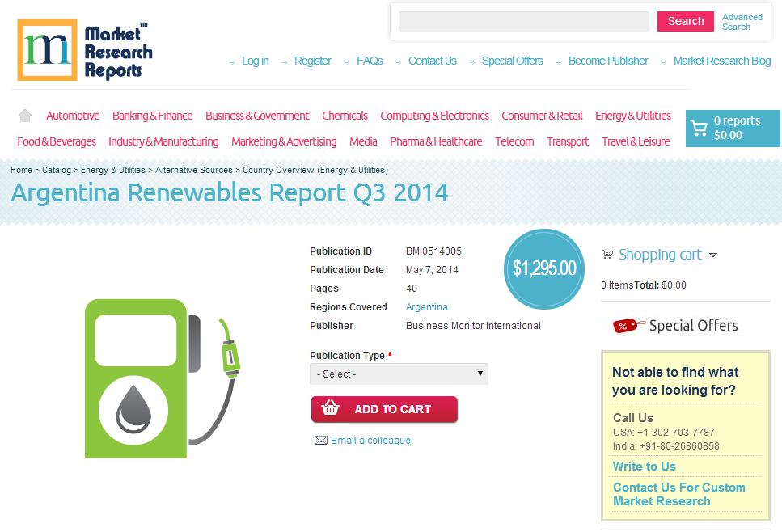Viewport: 782px width, 532px height.
Task: Click the Special Offers sidebar heading
Action: tap(693, 326)
